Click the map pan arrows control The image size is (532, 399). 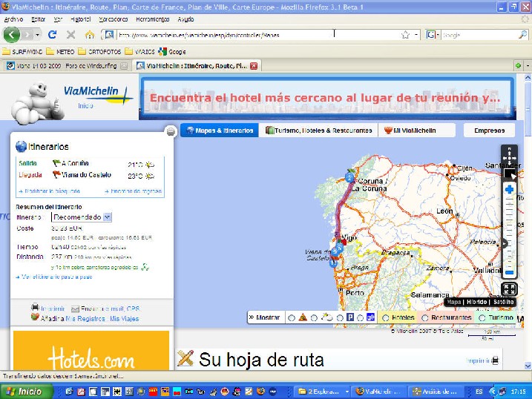pyautogui.click(x=509, y=157)
